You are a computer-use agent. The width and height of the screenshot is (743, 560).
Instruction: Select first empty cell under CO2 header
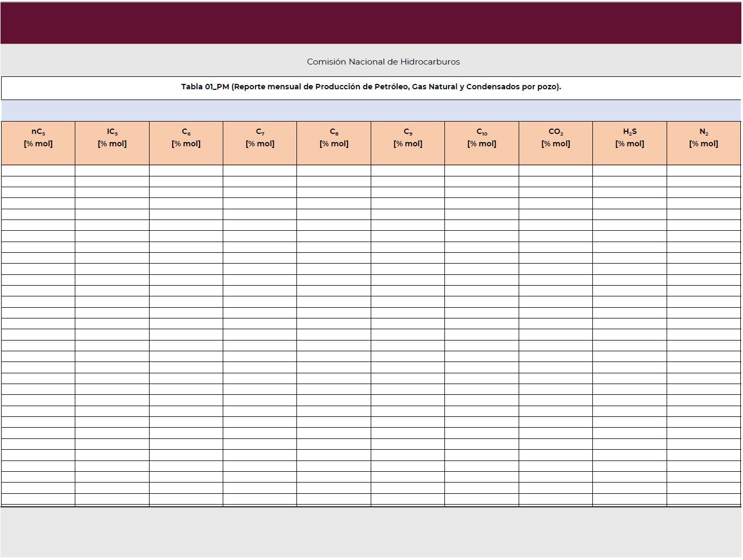tap(556, 171)
